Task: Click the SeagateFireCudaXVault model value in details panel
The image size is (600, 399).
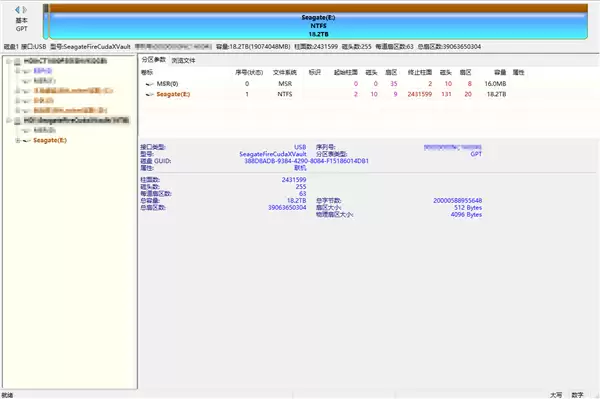Action: [x=273, y=154]
